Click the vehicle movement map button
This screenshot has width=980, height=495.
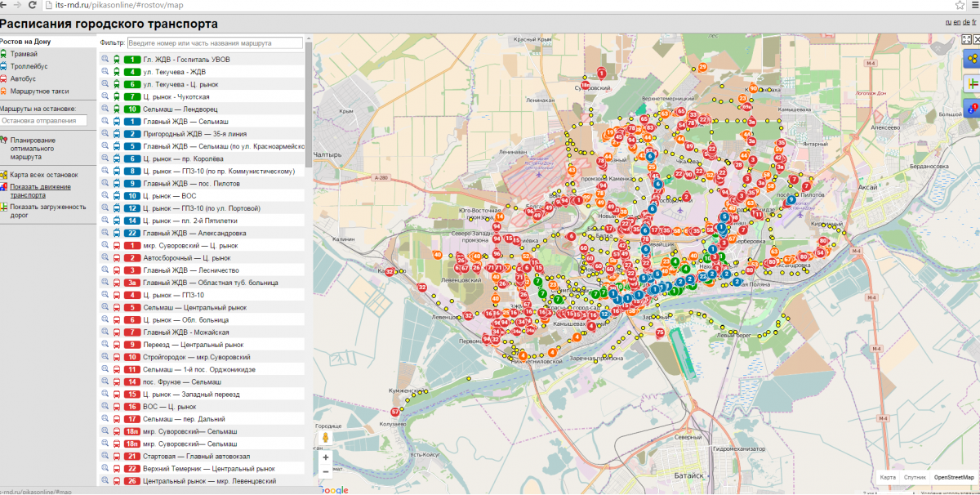[x=971, y=107]
